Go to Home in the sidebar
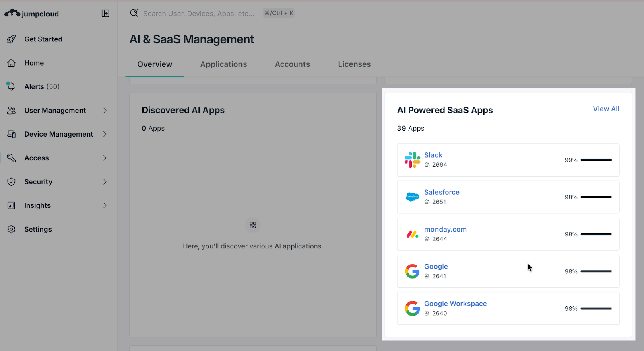 (34, 63)
